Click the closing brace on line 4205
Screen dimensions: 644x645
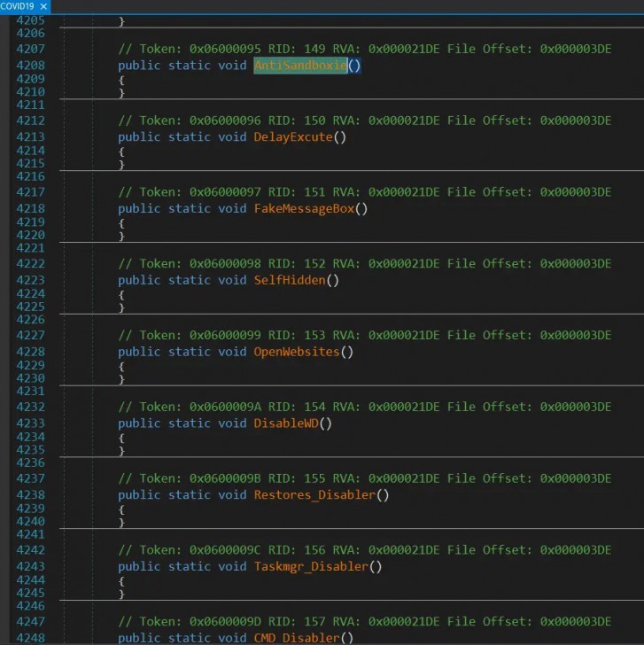[121, 21]
